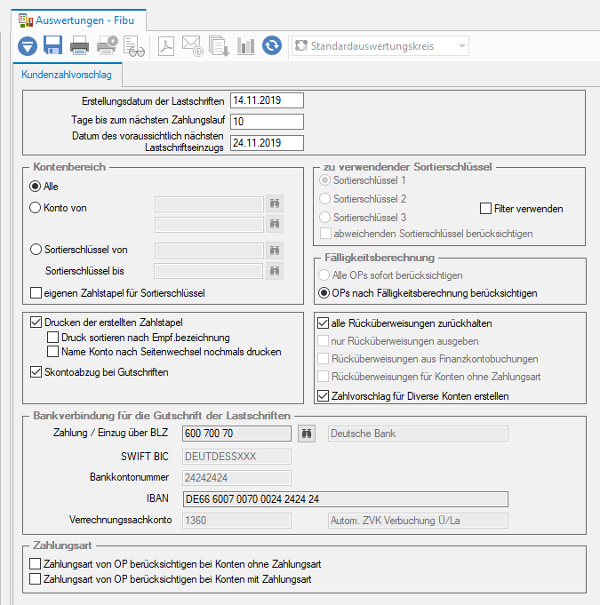Click the BLZ field showing 600 700 70
Image resolution: width=600 pixels, height=605 pixels.
(x=237, y=433)
